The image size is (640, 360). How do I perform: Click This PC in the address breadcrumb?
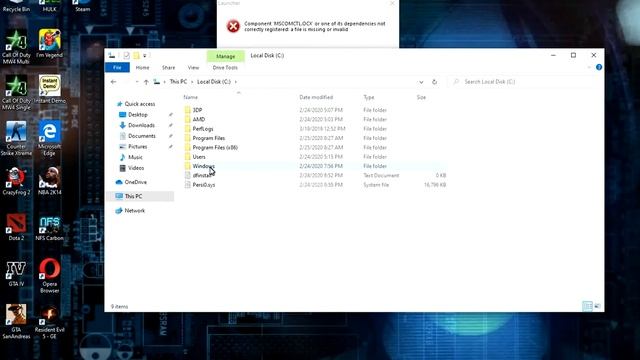[x=178, y=82]
